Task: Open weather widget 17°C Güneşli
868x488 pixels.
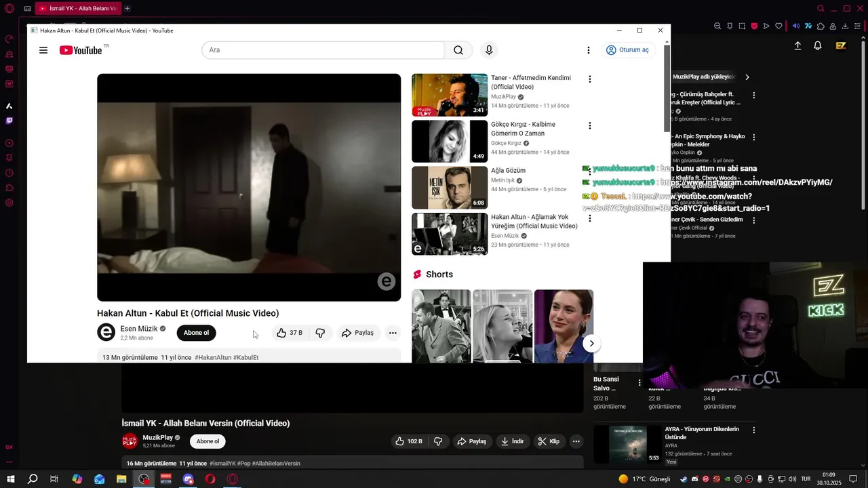Action: click(x=644, y=479)
